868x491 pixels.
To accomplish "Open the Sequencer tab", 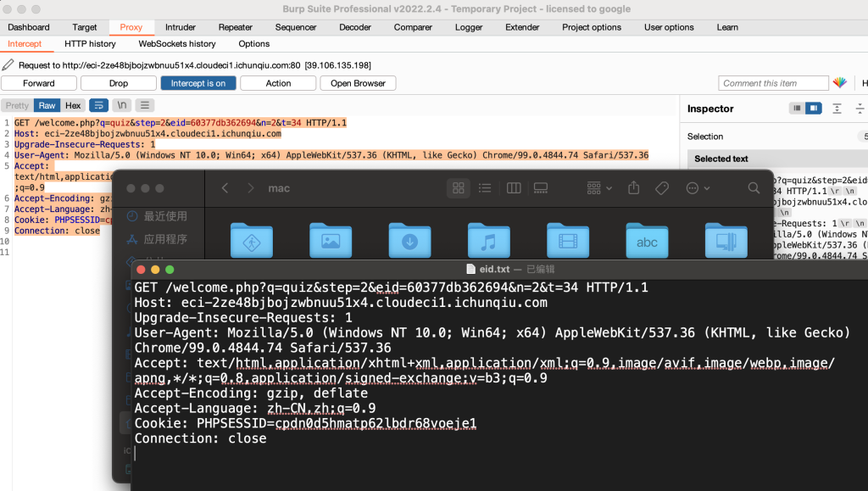I will (x=296, y=27).
